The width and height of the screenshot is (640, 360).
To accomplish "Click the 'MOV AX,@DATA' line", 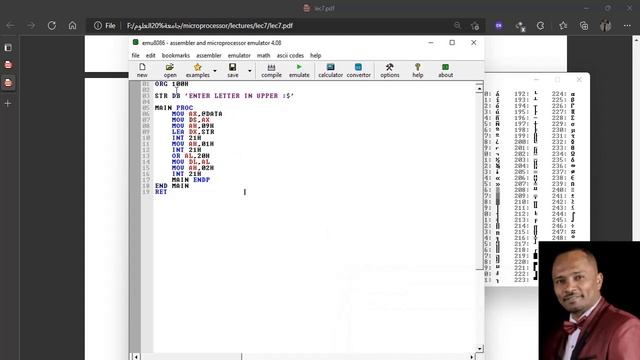I will (x=197, y=114).
